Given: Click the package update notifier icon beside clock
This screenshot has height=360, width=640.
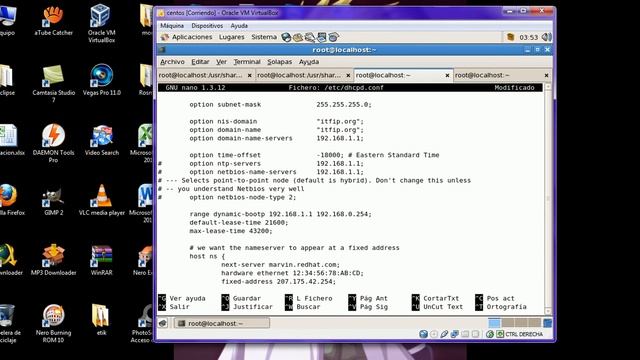Looking at the screenshot, I should point(510,37).
